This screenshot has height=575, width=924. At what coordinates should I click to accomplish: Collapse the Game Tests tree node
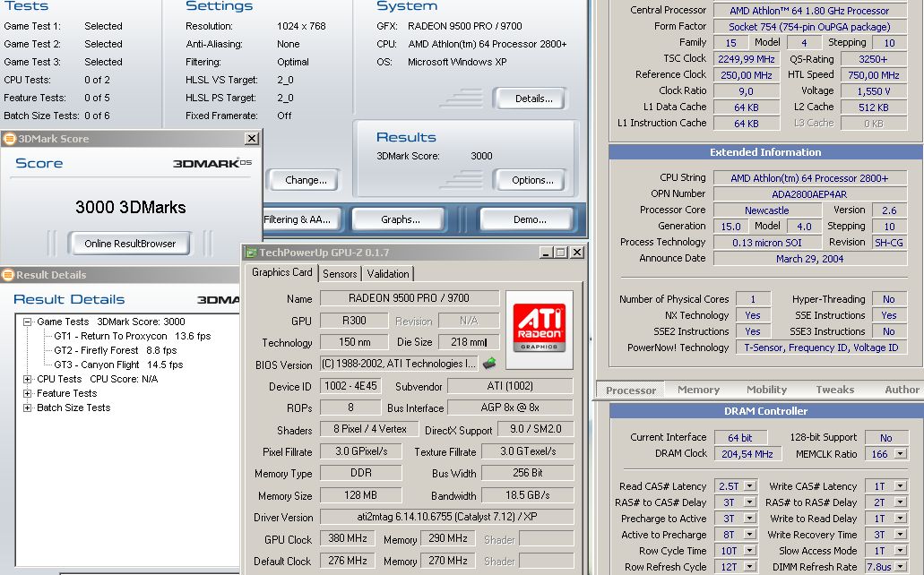27,322
